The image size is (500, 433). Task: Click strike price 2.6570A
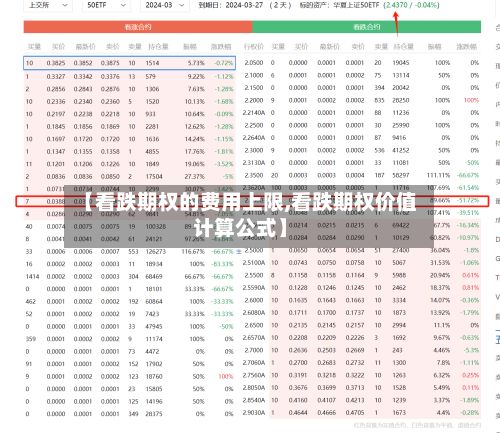point(254,338)
